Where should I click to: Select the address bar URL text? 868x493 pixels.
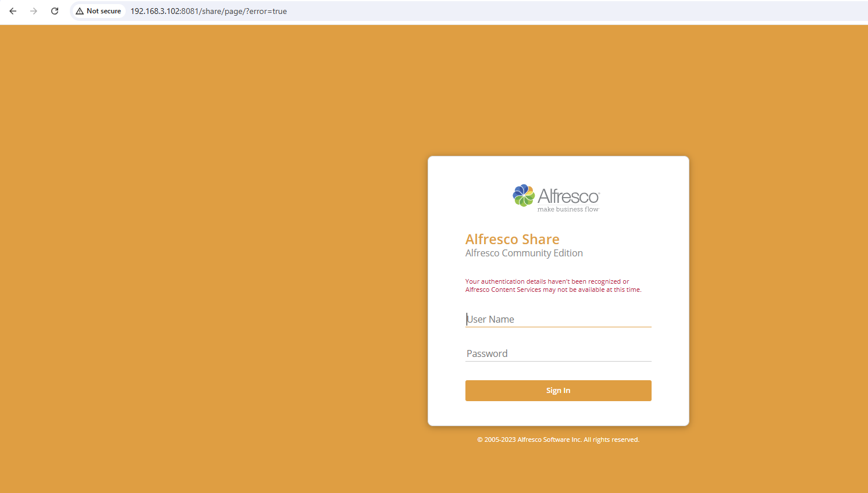click(x=208, y=11)
